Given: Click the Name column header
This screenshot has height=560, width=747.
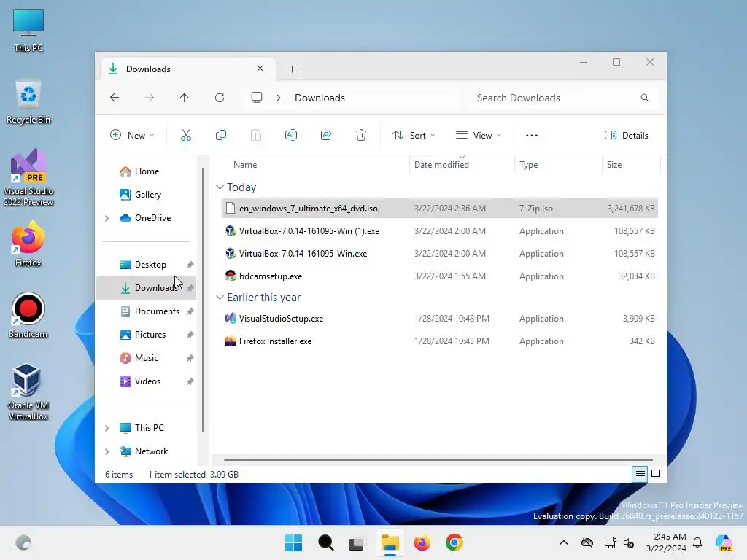Looking at the screenshot, I should tap(314, 165).
